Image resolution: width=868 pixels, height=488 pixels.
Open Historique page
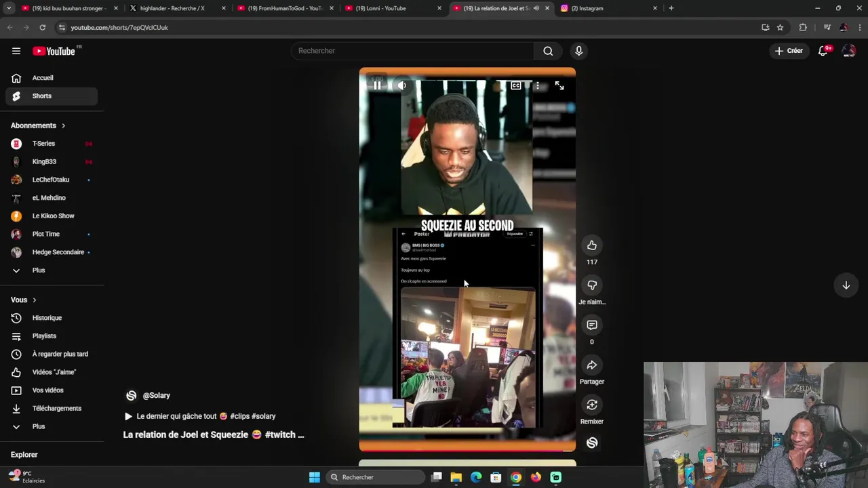coord(52,318)
